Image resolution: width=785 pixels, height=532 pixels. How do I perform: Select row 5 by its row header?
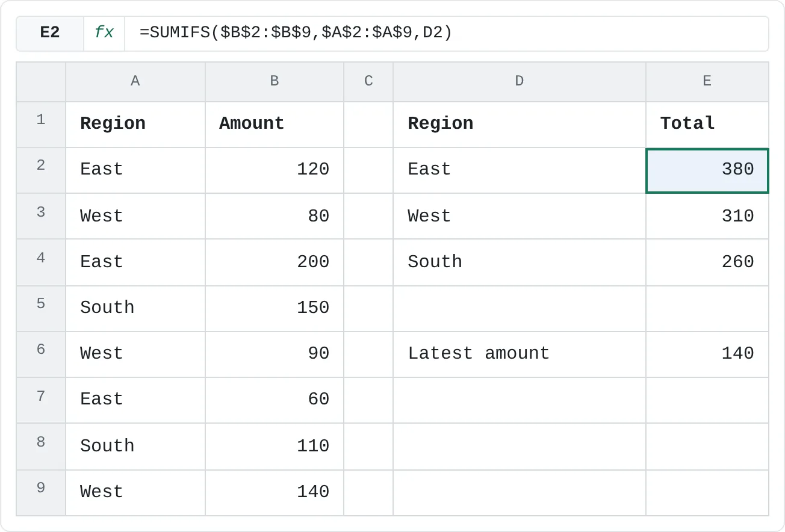41,309
